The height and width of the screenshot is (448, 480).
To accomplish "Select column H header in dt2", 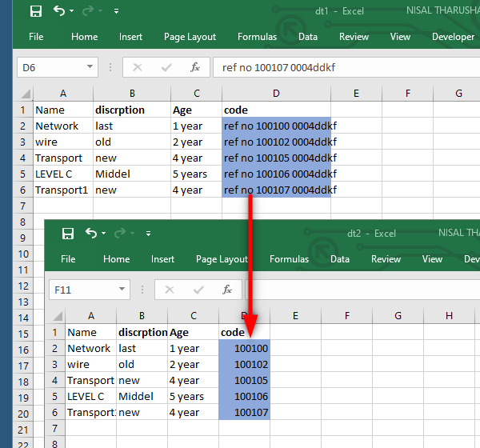I will tap(449, 316).
